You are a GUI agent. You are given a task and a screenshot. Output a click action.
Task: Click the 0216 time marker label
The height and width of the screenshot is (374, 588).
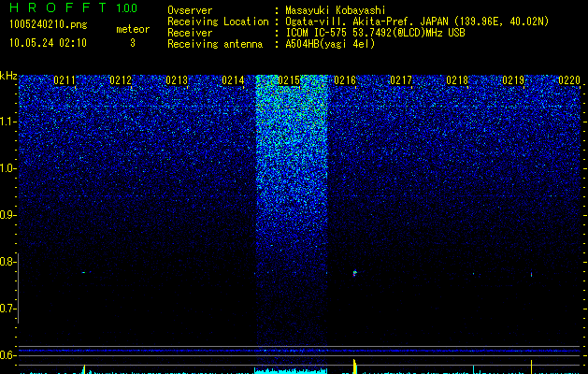(345, 80)
